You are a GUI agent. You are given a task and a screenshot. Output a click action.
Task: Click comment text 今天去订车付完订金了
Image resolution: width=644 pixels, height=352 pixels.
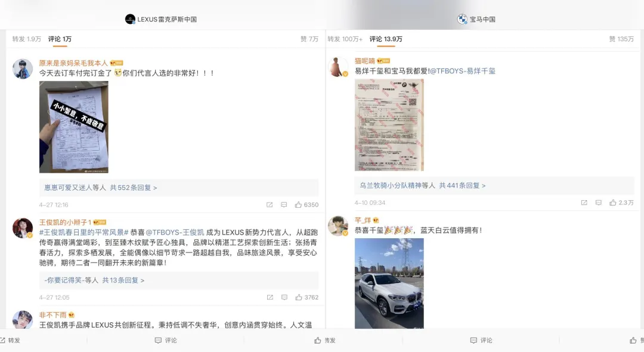[x=75, y=73]
